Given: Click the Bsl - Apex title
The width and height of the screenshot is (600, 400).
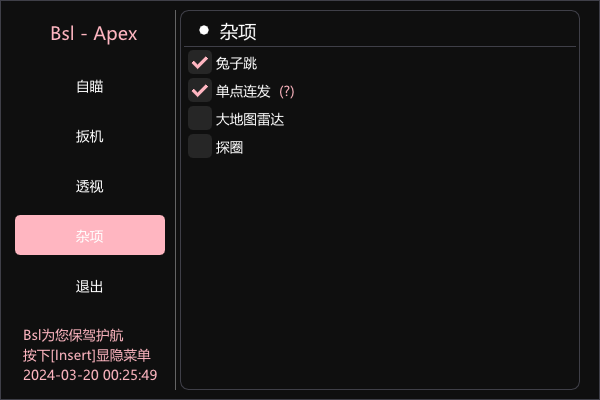Looking at the screenshot, I should tap(94, 34).
